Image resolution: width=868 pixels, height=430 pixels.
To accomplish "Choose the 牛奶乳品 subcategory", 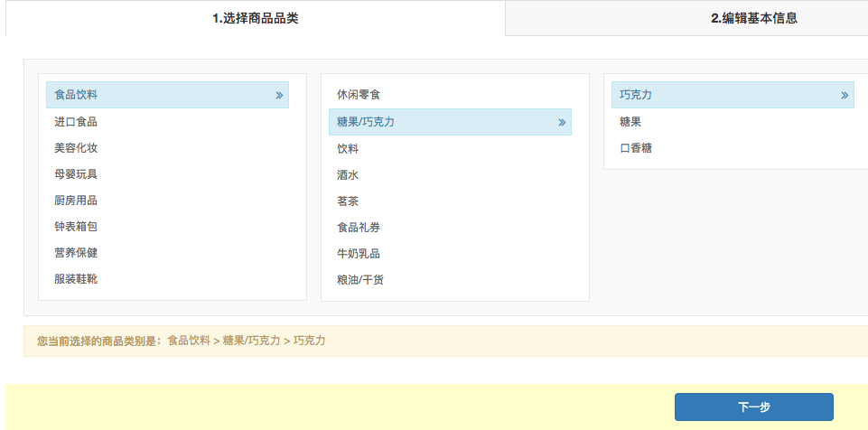I will [x=359, y=254].
